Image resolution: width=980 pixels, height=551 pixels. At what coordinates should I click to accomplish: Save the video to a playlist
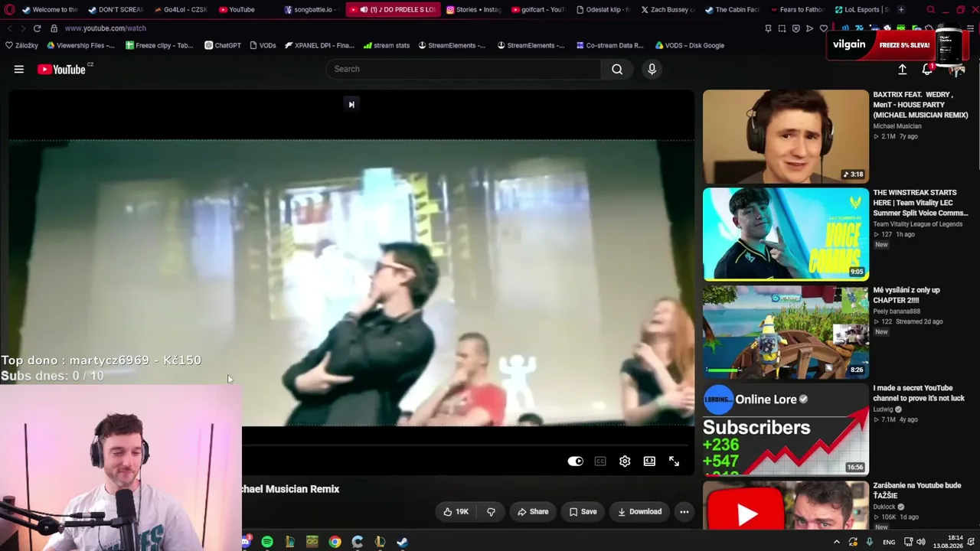[583, 512]
